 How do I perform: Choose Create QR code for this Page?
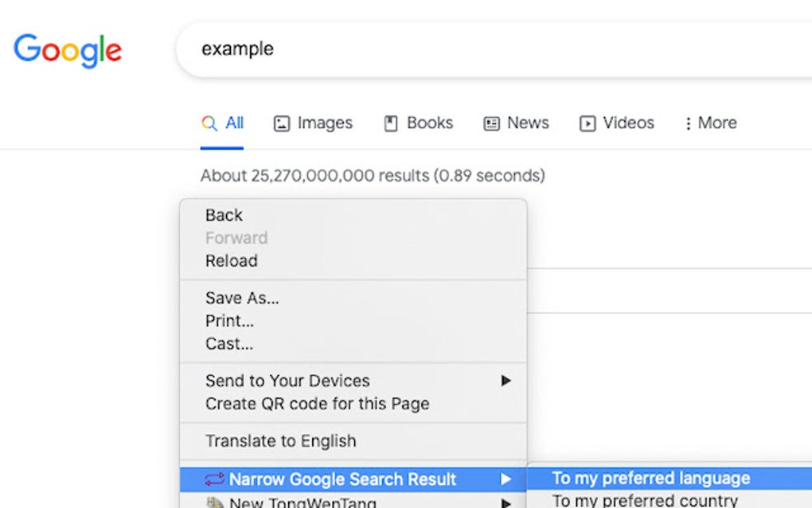coord(318,404)
